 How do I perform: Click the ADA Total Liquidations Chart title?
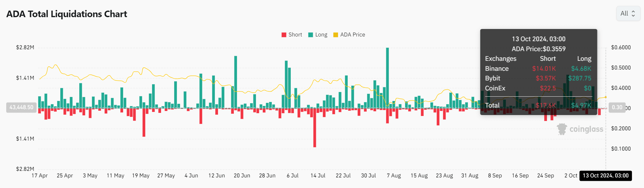pyautogui.click(x=67, y=14)
